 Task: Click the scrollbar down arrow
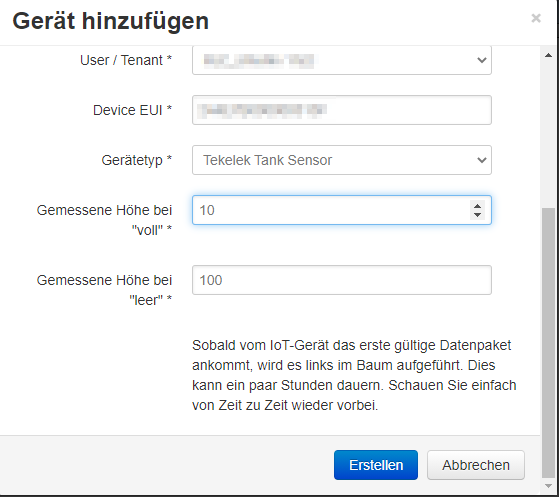click(548, 486)
